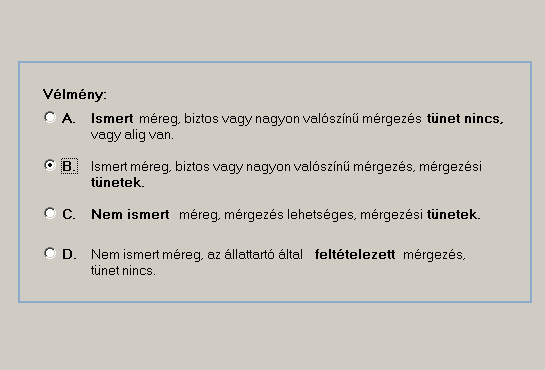The image size is (545, 370).
Task: Click 'tünet nincs.' line under option D
Action: pyautogui.click(x=123, y=271)
